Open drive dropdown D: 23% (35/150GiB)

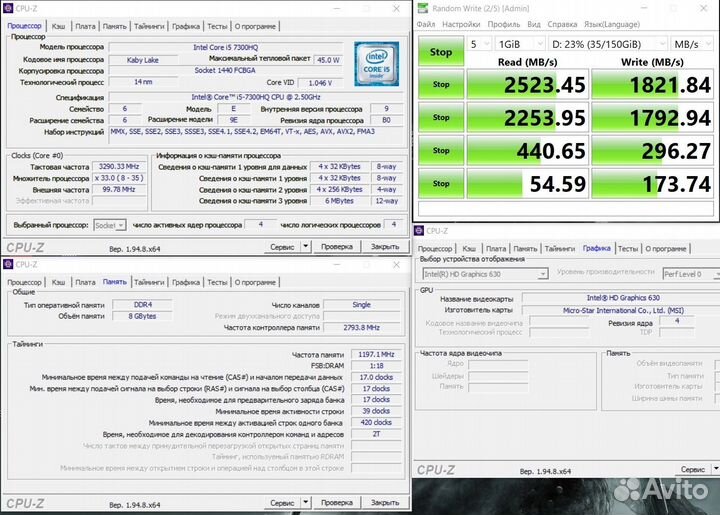coord(608,44)
